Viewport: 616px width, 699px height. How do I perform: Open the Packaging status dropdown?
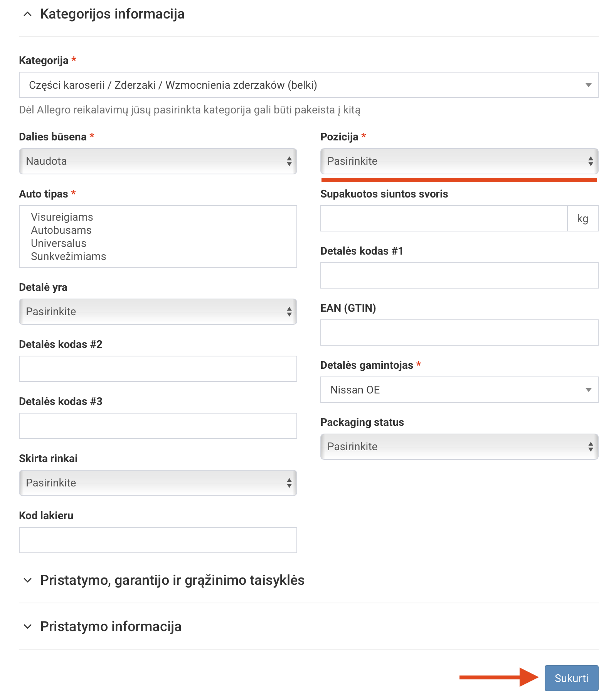[459, 447]
